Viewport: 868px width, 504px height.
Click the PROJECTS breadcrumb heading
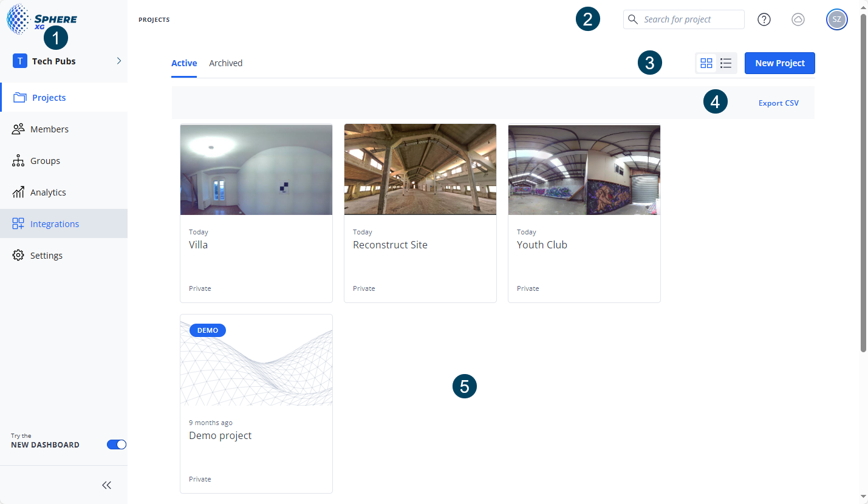(154, 19)
